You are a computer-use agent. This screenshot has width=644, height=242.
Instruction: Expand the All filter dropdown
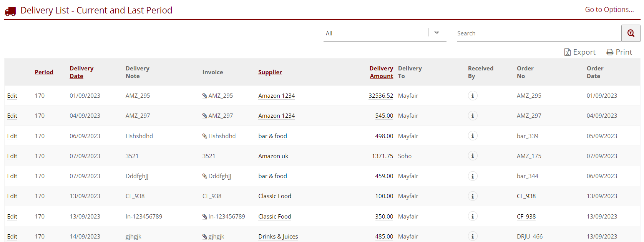click(437, 33)
